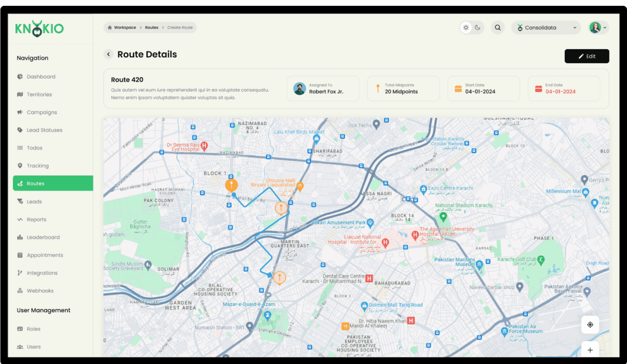This screenshot has height=364, width=627.
Task: Click the Dashboard pie chart icon
Action: click(x=20, y=77)
